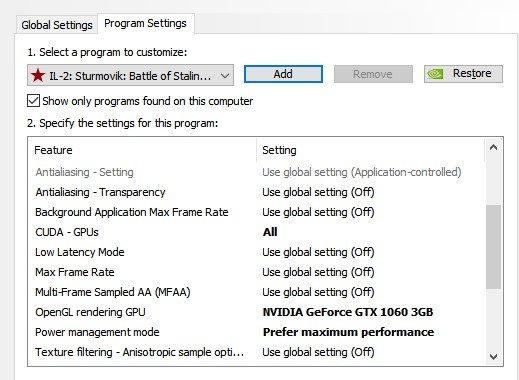The image size is (519, 380).
Task: Open Background Application Max Frame Rate value
Action: pos(318,212)
